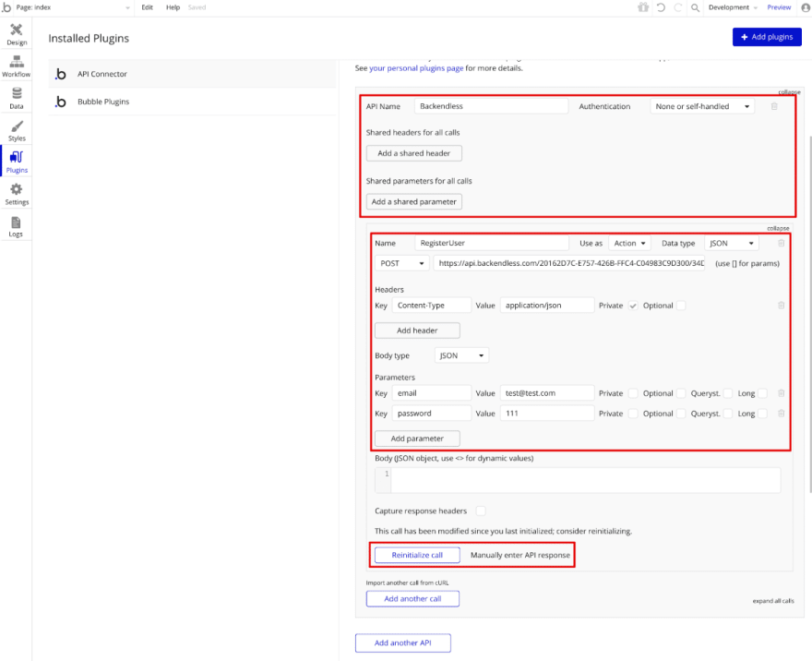Screen dimensions: 812x661
Task: Open the Design tab icon
Action: [16, 30]
